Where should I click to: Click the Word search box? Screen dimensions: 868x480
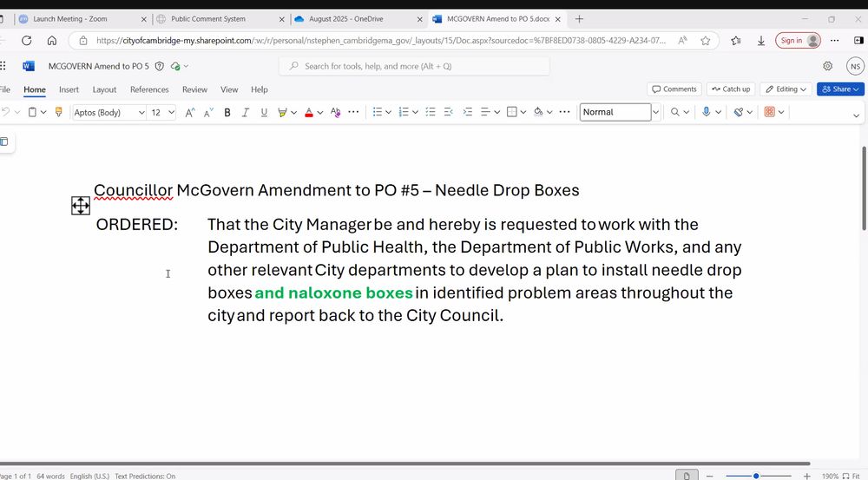pyautogui.click(x=415, y=66)
